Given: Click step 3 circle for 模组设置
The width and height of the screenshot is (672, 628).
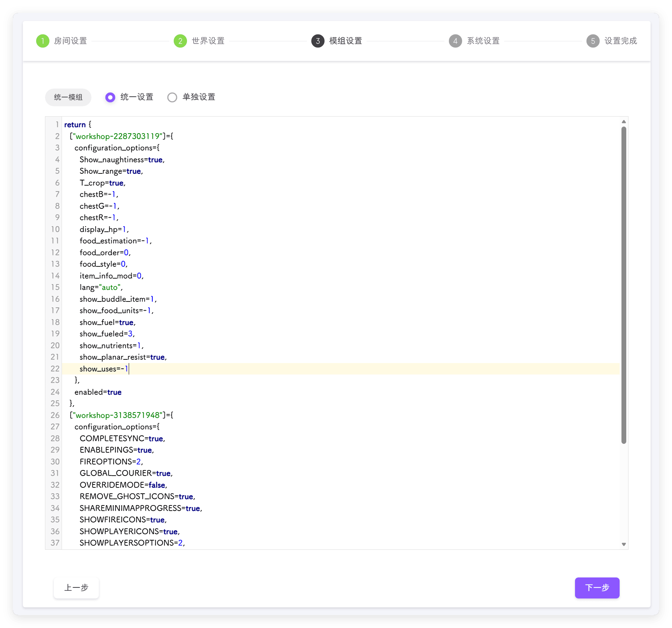Looking at the screenshot, I should tap(318, 41).
